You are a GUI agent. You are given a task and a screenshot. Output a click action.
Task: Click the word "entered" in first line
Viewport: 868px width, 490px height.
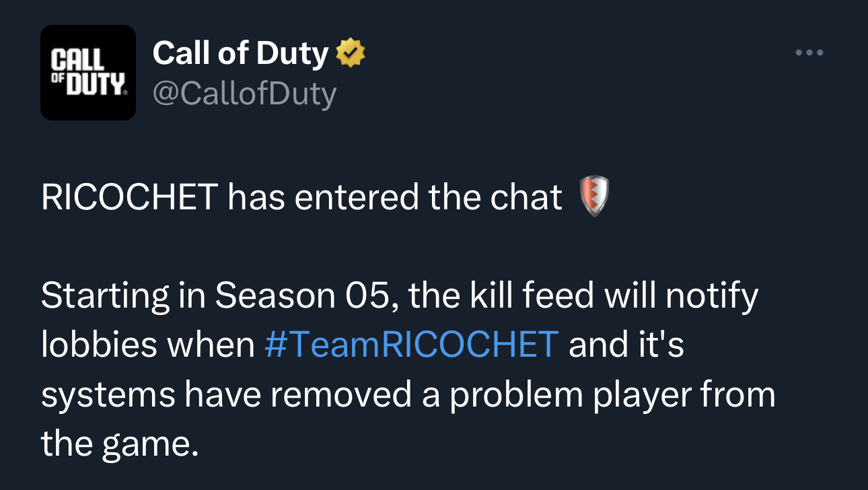pyautogui.click(x=354, y=197)
